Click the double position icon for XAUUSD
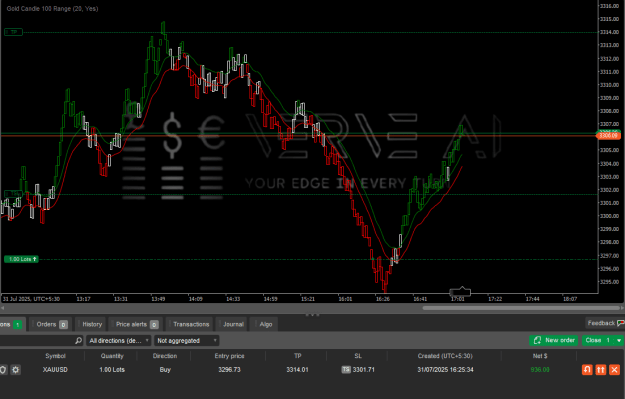The width and height of the screenshot is (625, 399). click(601, 370)
